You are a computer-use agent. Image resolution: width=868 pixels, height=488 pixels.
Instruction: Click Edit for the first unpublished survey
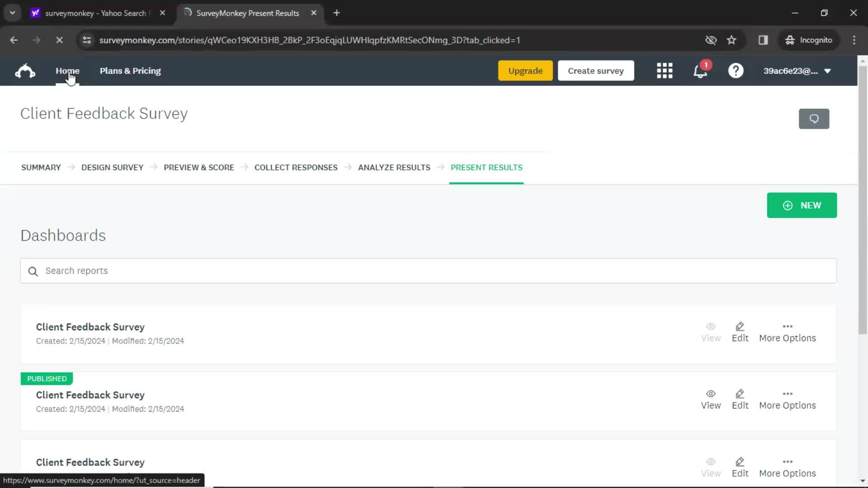coord(740,331)
